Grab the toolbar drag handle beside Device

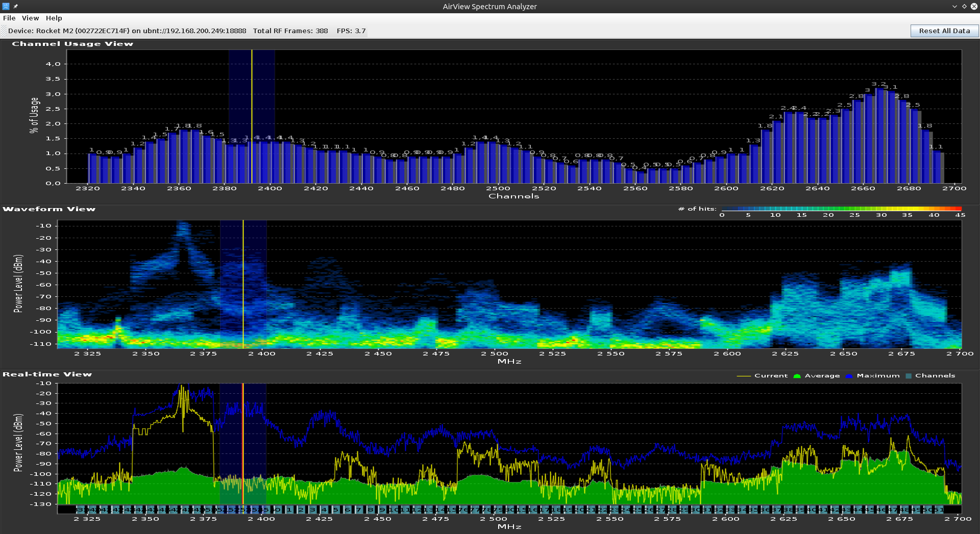4,31
